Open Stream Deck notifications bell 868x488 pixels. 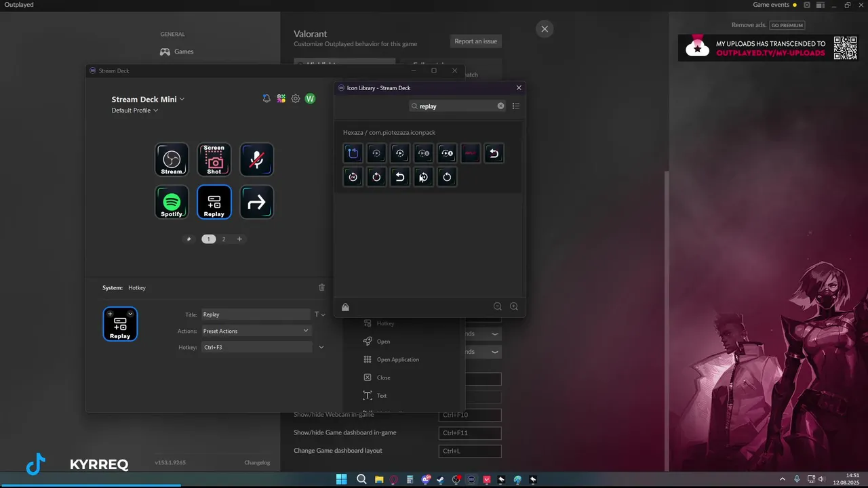pos(267,99)
